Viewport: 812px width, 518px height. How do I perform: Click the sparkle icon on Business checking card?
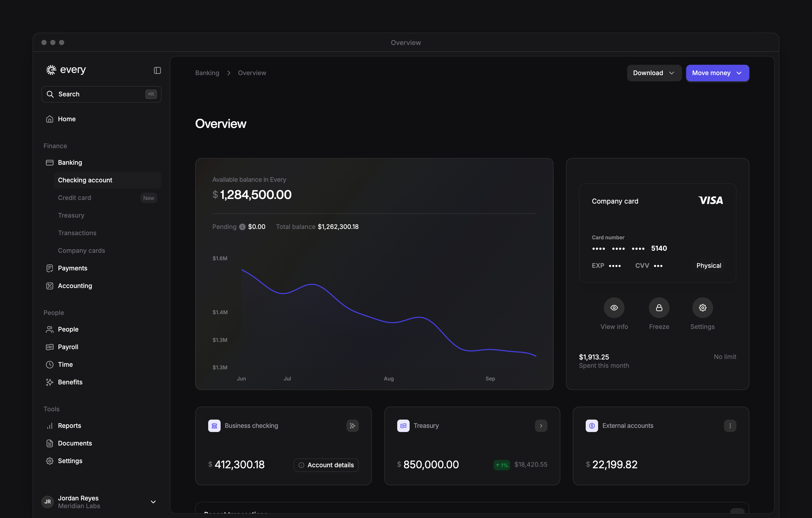coord(352,426)
